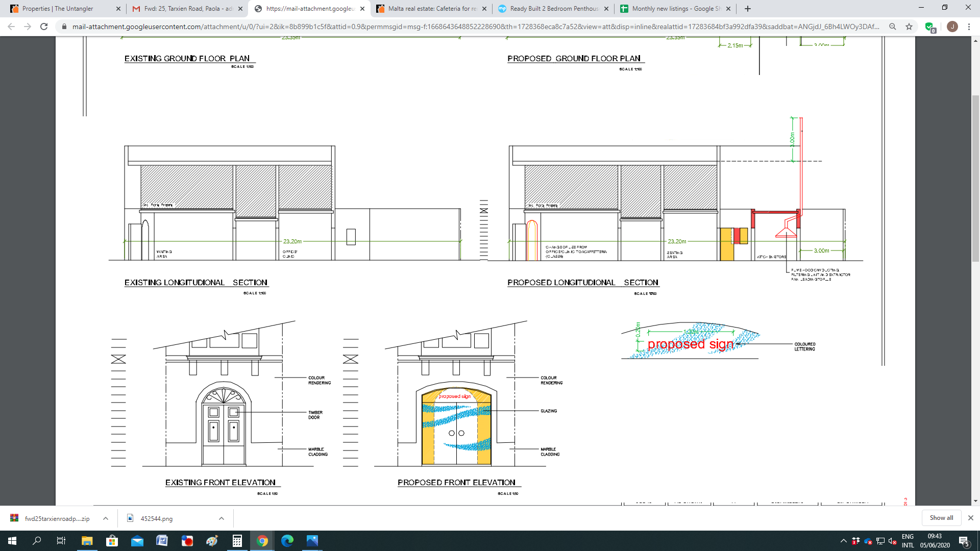Screen dimensions: 980x551
Task: Switch to Monthly new listings Google Sheets tab
Action: (x=675, y=9)
